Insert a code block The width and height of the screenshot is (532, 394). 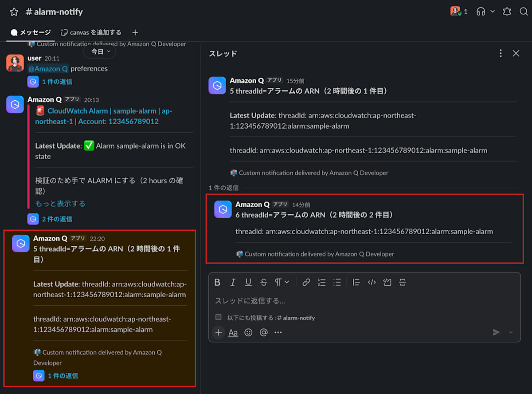387,282
